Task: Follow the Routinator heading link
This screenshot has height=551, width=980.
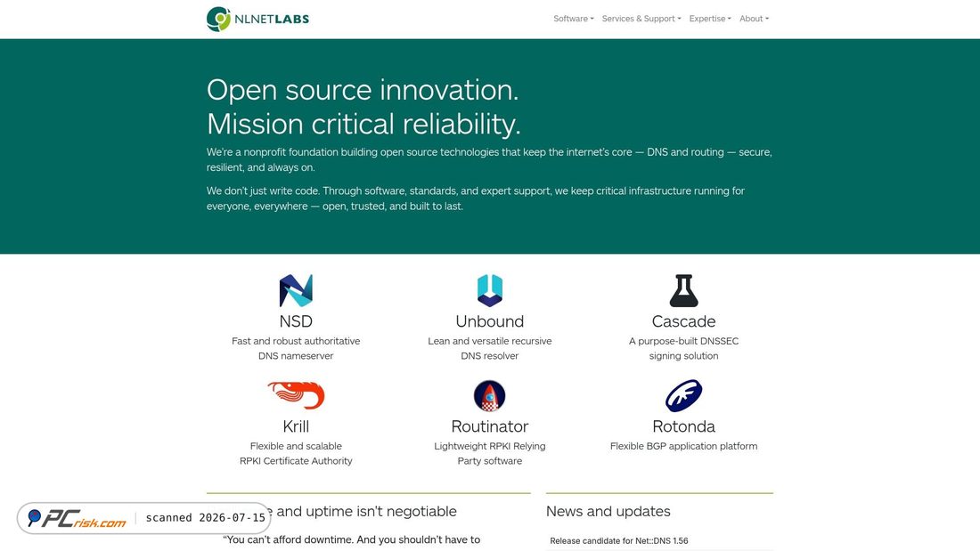Action: (489, 426)
